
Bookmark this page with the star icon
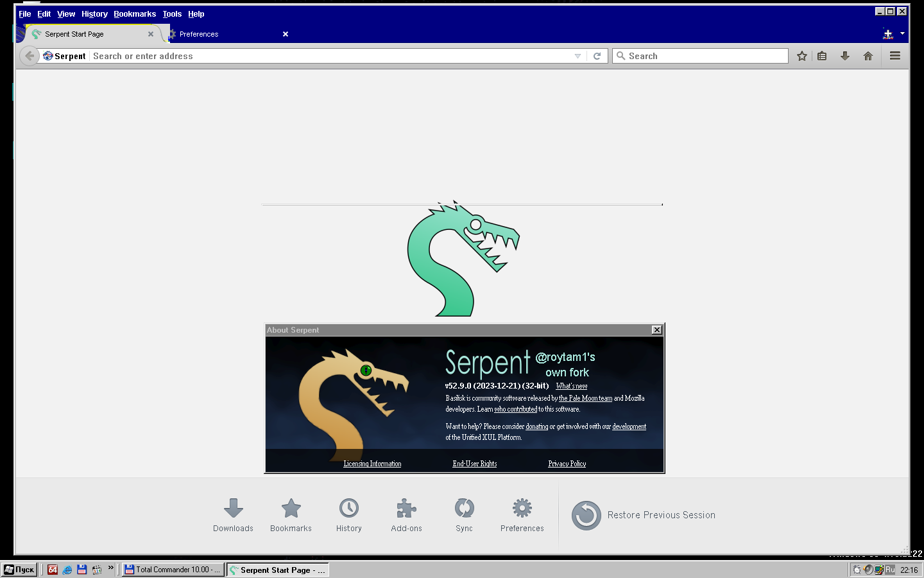pyautogui.click(x=802, y=56)
